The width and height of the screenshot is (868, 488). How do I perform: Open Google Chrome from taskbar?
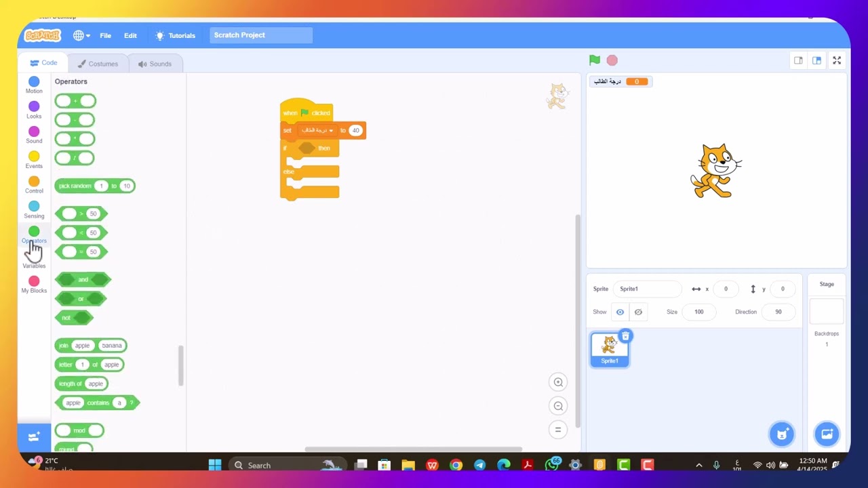click(x=456, y=465)
